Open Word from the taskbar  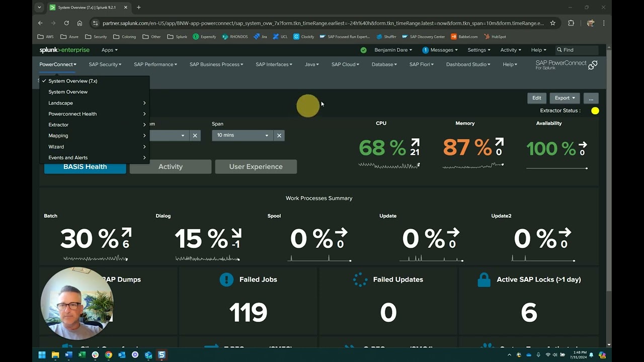pyautogui.click(x=69, y=355)
